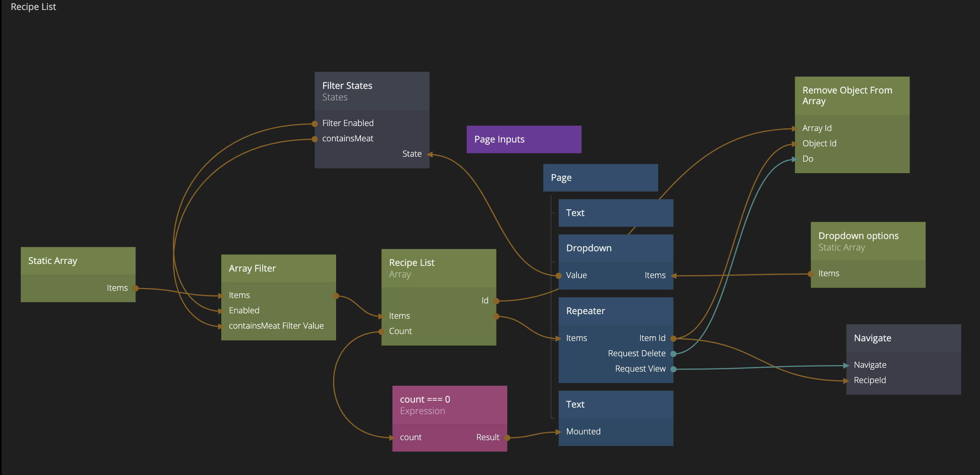Click the Count port on Recipe List
Image resolution: width=980 pixels, height=475 pixels.
(381, 332)
